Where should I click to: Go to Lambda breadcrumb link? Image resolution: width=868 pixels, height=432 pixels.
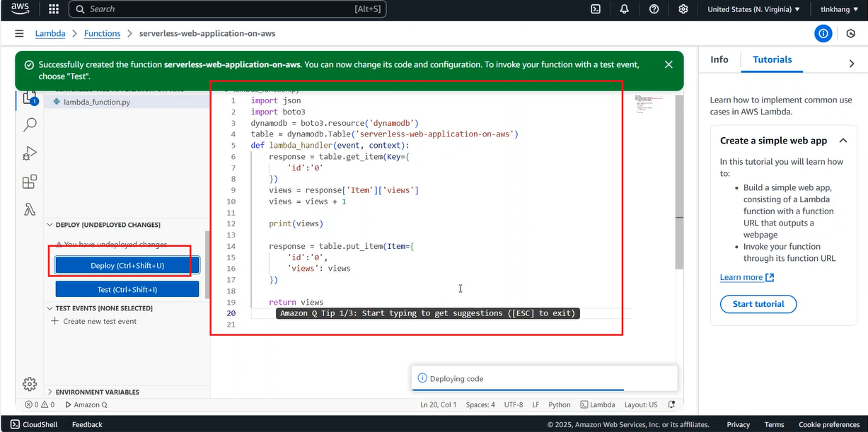tap(50, 34)
